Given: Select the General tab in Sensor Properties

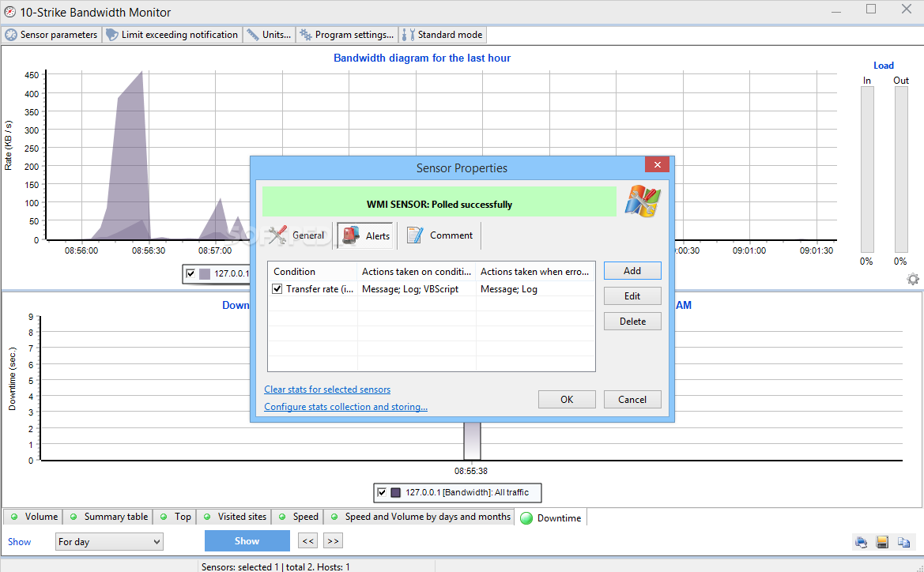Looking at the screenshot, I should [297, 235].
